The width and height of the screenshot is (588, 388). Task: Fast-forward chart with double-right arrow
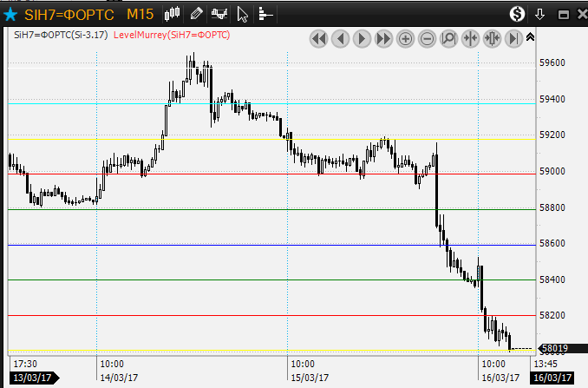click(383, 38)
